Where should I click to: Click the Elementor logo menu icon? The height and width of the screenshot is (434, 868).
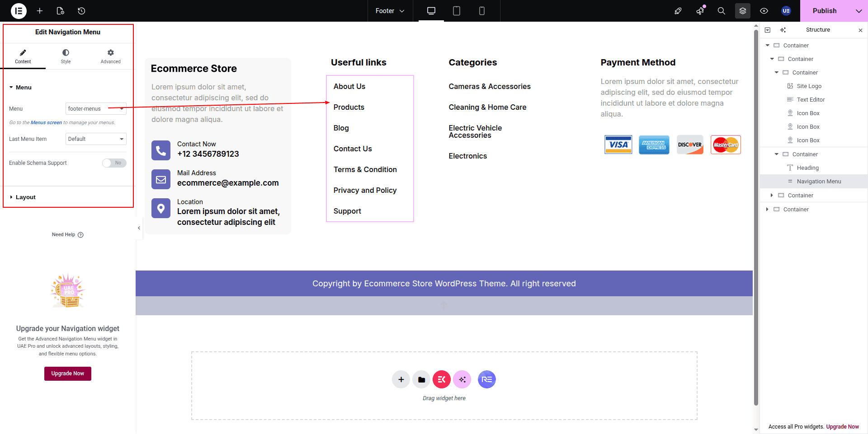(x=19, y=11)
